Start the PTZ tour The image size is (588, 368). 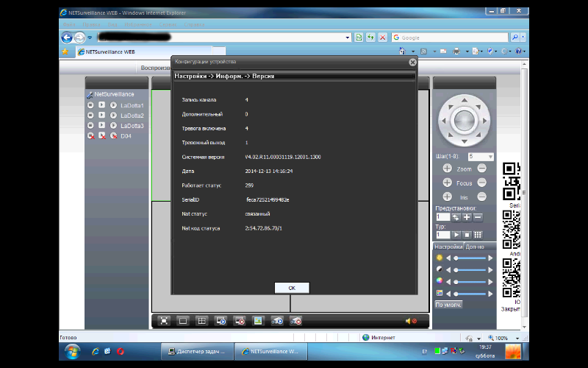[x=456, y=235]
